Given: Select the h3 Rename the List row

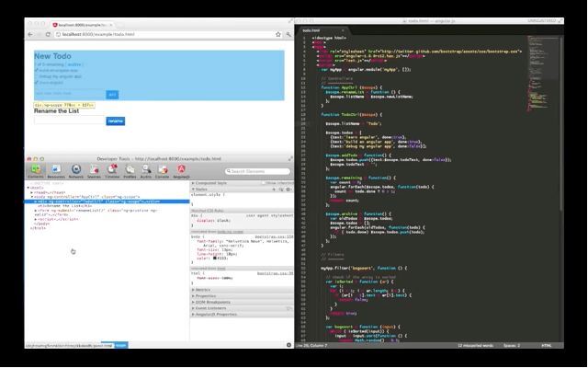Looking at the screenshot, I should tap(65, 206).
